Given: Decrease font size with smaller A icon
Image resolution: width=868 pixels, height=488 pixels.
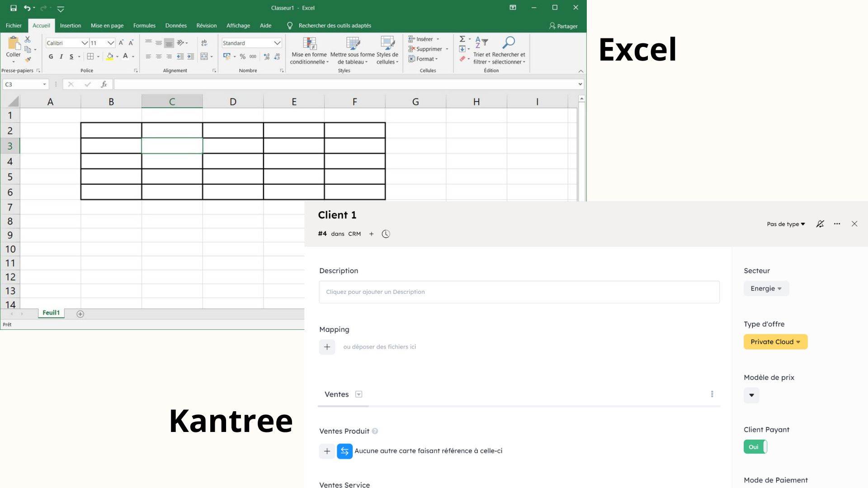Looking at the screenshot, I should [131, 42].
